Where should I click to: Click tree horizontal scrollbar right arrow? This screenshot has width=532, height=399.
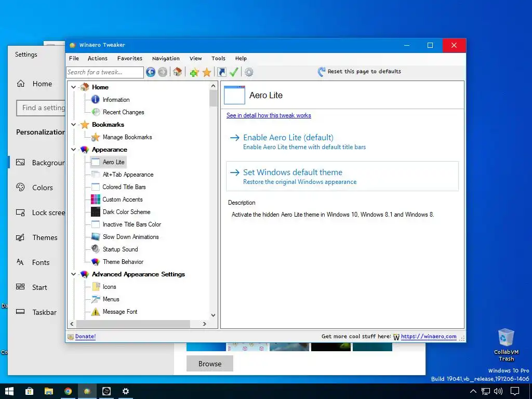pos(205,324)
